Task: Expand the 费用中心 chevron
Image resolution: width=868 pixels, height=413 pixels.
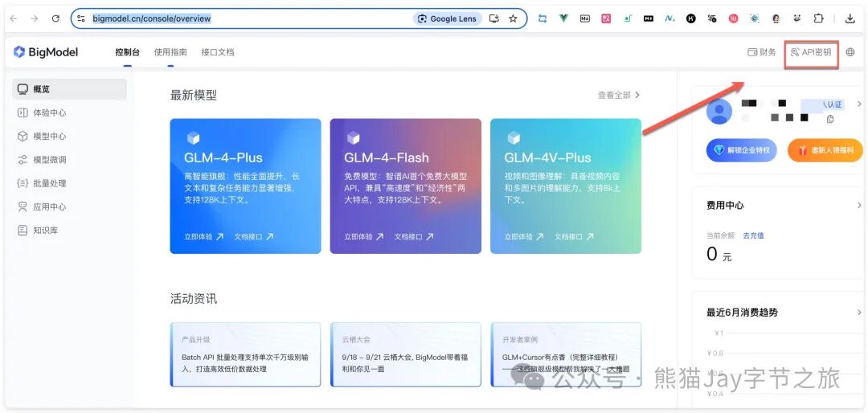Action: pos(859,206)
